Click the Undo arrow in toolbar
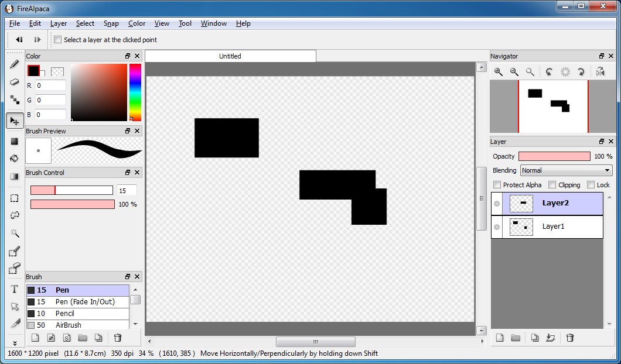621x364 pixels. (x=19, y=40)
